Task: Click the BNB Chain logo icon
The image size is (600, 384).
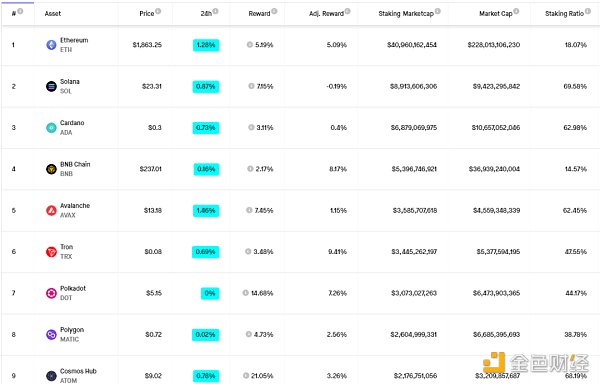Action: point(51,169)
